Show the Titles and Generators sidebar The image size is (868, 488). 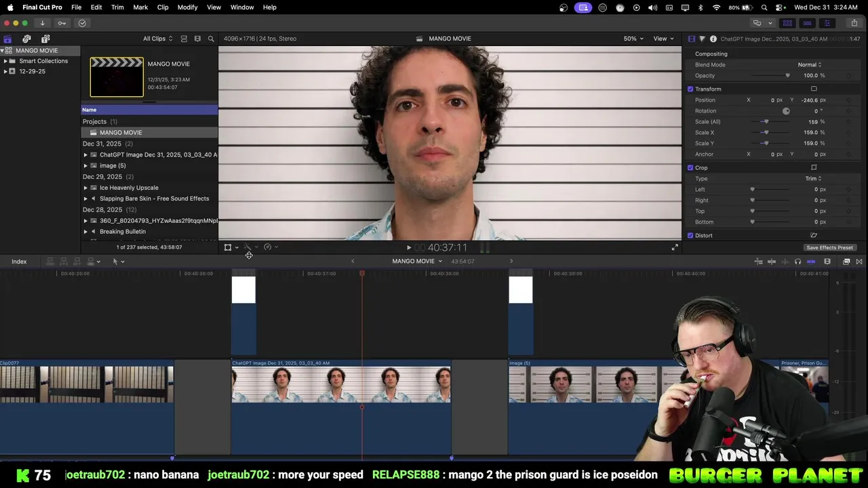point(45,39)
